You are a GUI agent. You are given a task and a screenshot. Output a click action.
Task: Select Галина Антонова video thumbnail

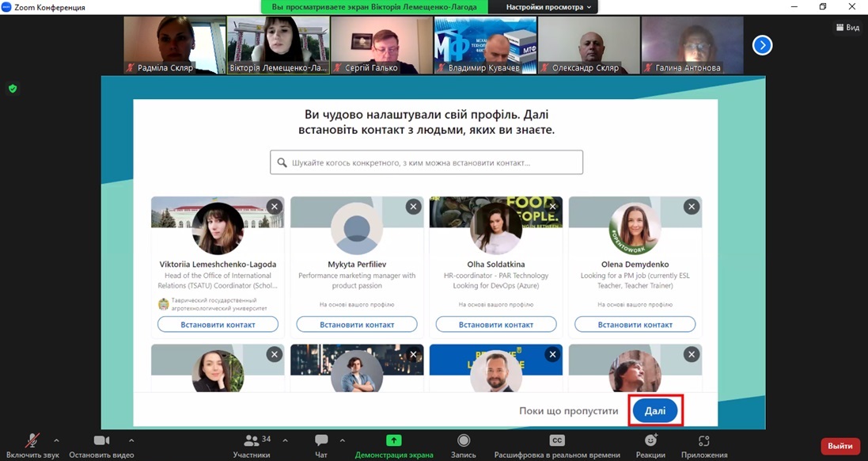tap(692, 45)
